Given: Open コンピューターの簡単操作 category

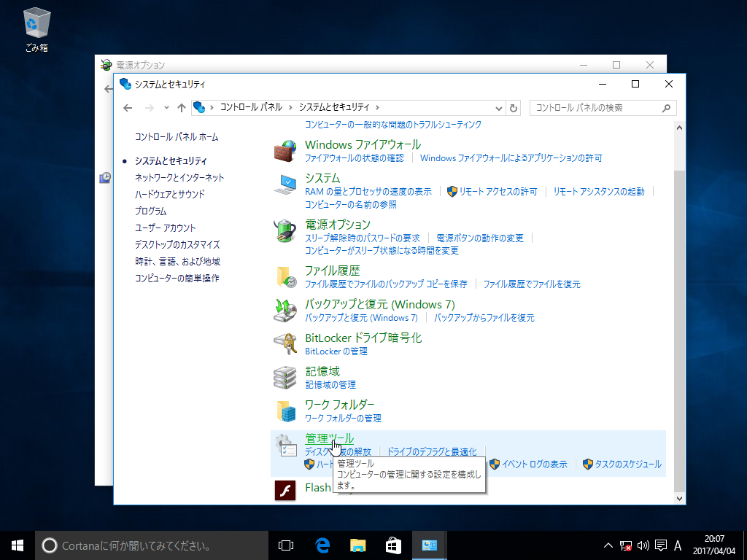Looking at the screenshot, I should (x=177, y=278).
